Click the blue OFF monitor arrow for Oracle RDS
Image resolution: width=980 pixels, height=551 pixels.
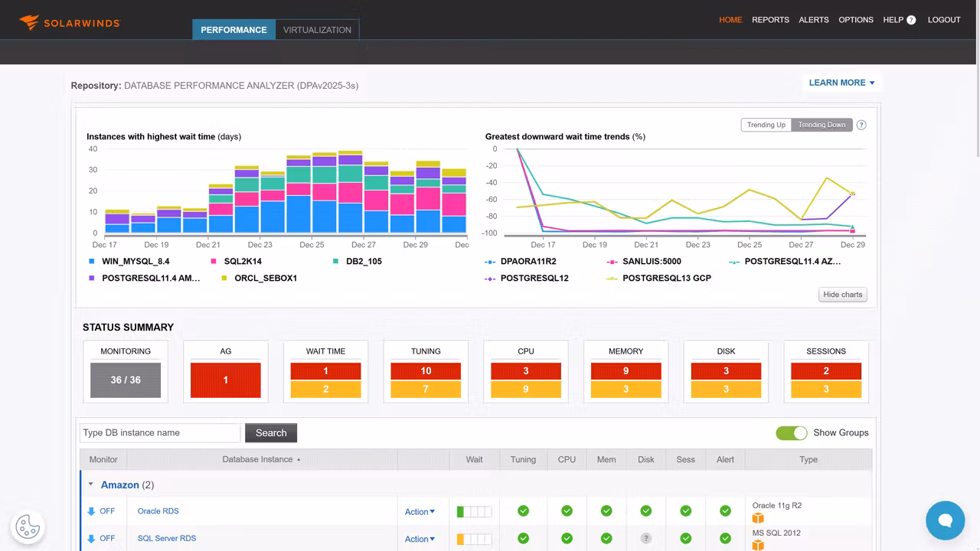point(92,511)
